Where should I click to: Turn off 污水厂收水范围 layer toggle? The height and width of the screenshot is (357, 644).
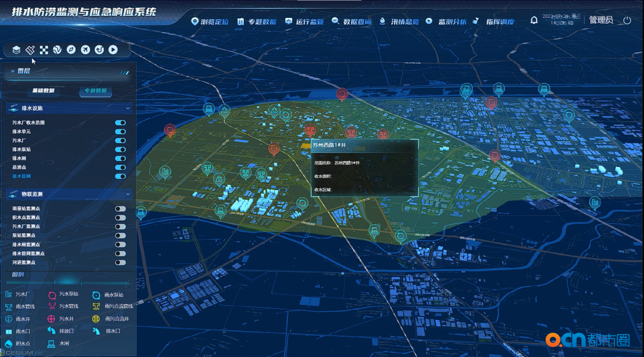point(120,123)
